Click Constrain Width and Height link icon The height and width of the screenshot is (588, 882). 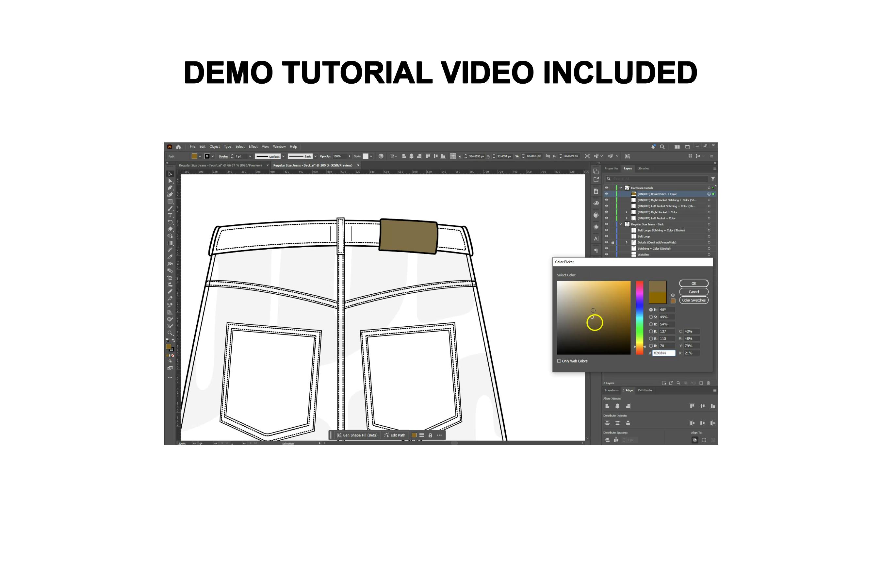tap(548, 156)
